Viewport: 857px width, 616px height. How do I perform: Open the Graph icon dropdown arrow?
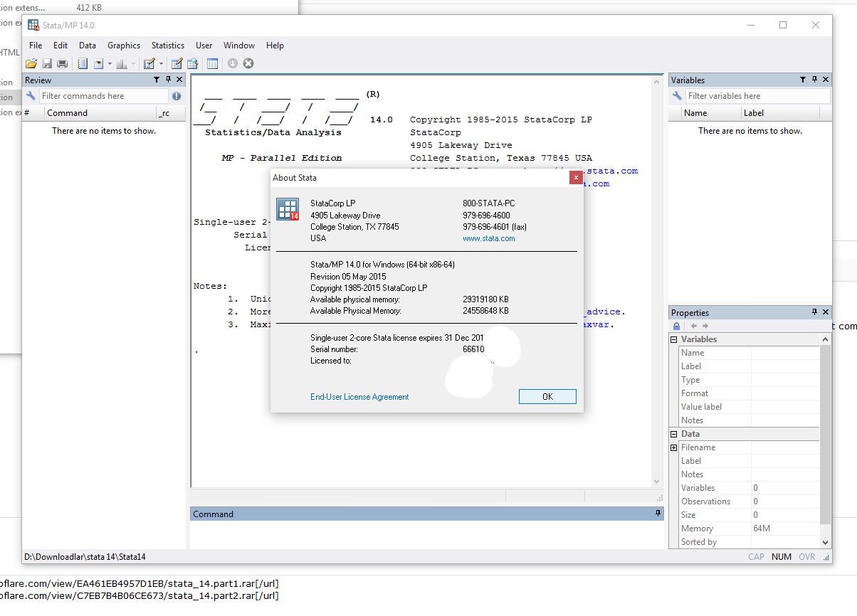(133, 63)
